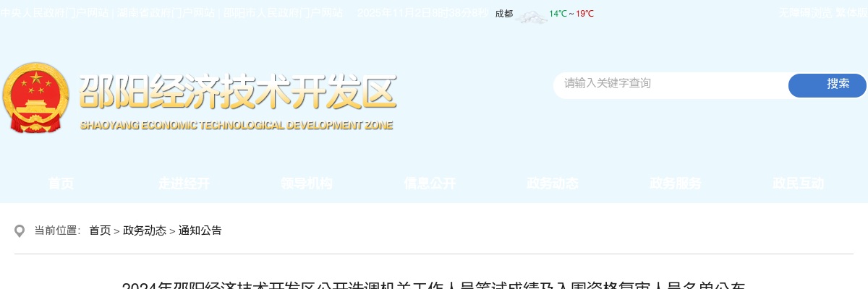Open the 政民互动 navigation menu item
The image size is (868, 289).
[x=799, y=184]
